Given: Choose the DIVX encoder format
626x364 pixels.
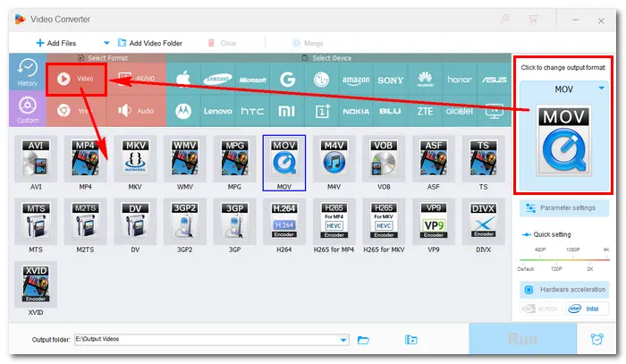Looking at the screenshot, I should pos(483,222).
